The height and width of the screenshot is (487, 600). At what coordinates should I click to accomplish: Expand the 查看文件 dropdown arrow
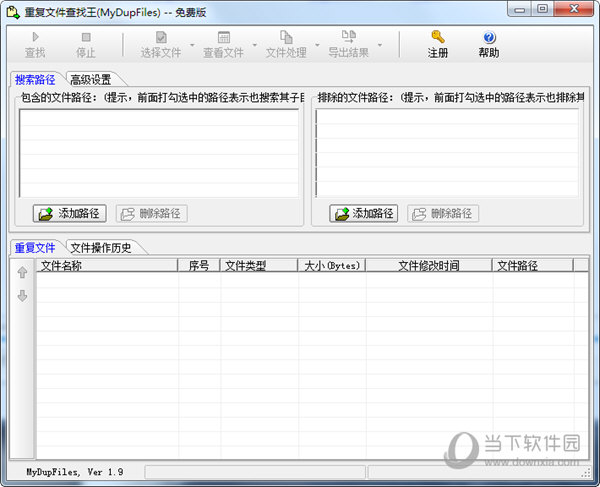255,45
